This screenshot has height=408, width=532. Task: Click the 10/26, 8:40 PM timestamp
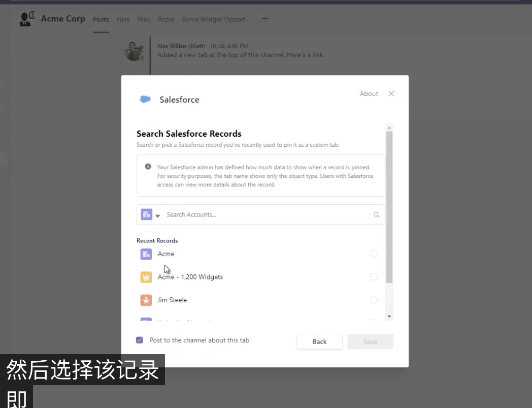click(229, 46)
